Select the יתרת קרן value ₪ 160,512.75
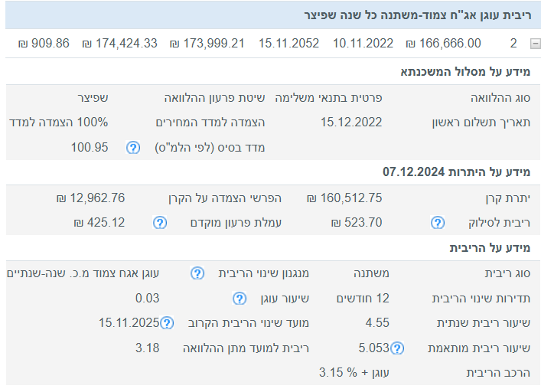The image size is (541, 392). [344, 198]
